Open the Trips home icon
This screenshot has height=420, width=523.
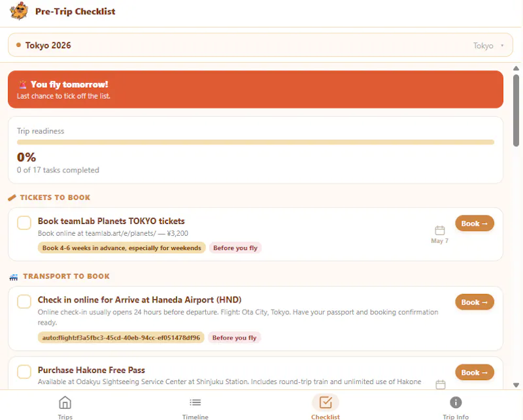click(x=65, y=402)
